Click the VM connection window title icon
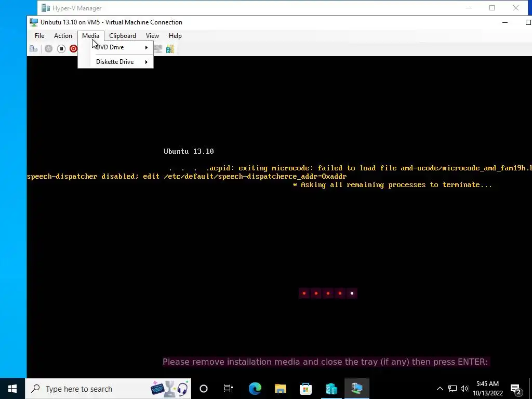This screenshot has height=399, width=532. 34,22
